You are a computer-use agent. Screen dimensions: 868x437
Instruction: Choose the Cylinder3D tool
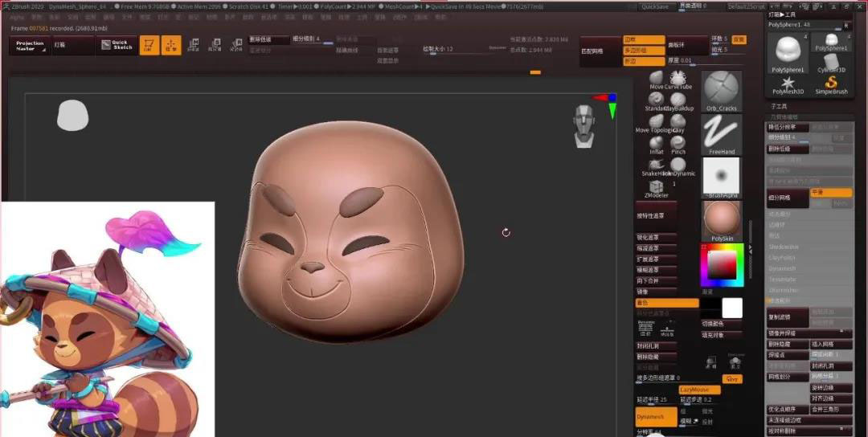(831, 63)
